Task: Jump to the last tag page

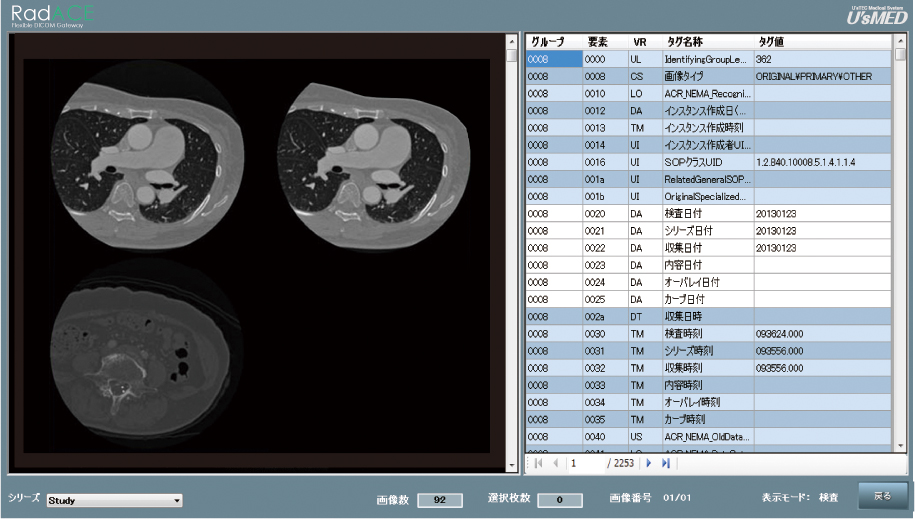Action: pos(666,464)
